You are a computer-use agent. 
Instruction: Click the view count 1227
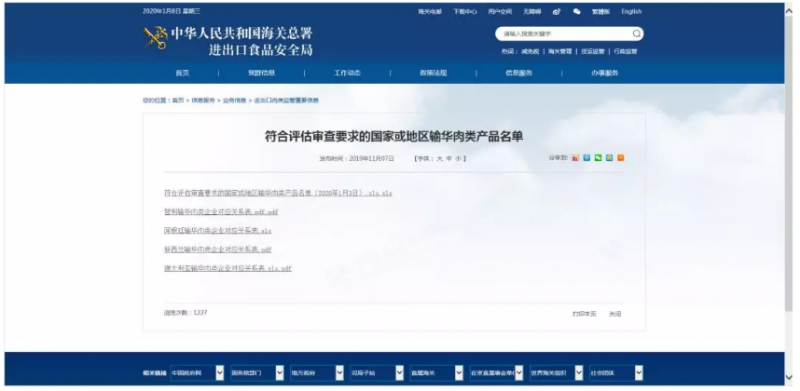(x=200, y=312)
